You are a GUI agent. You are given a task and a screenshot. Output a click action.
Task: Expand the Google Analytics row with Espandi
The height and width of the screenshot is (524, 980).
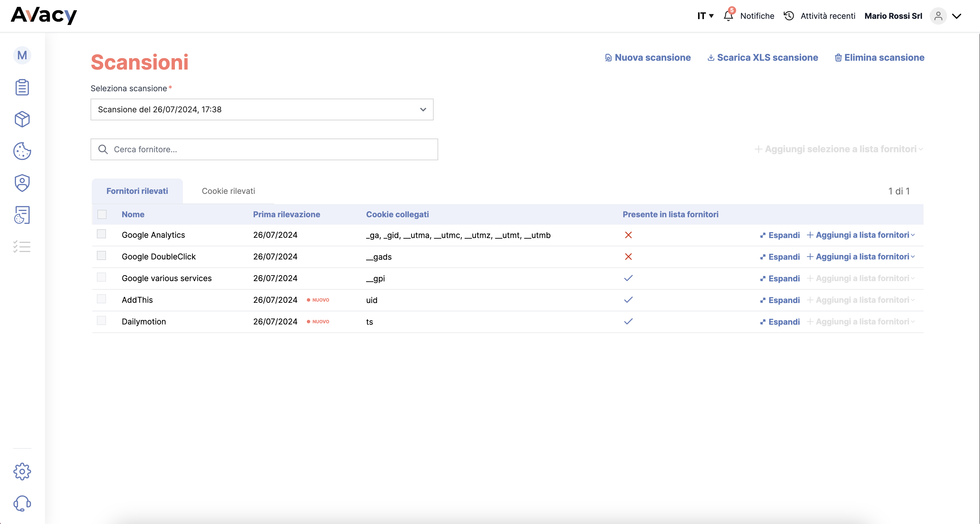[x=779, y=235]
